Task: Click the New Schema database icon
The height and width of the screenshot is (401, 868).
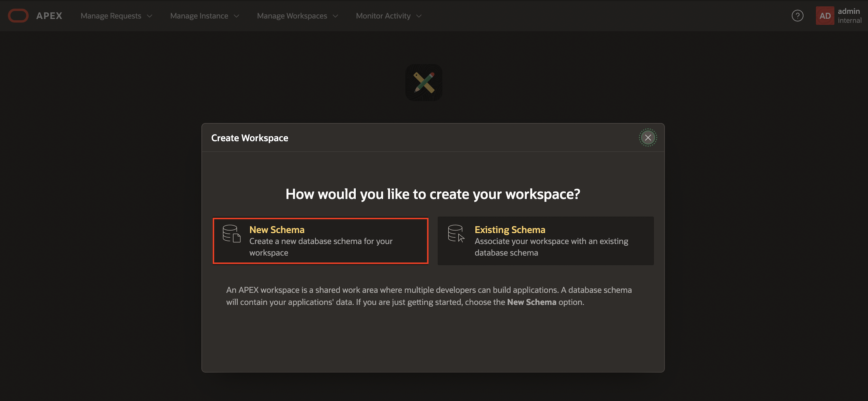Action: [231, 234]
